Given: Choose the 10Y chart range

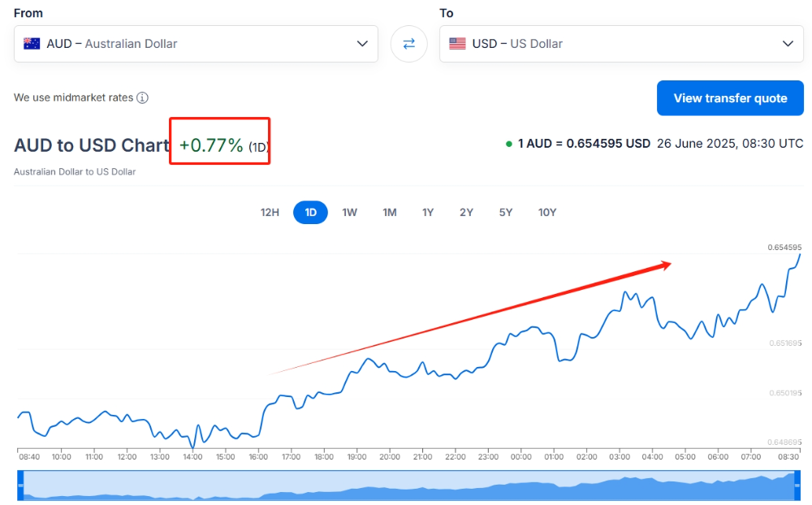Looking at the screenshot, I should (546, 213).
